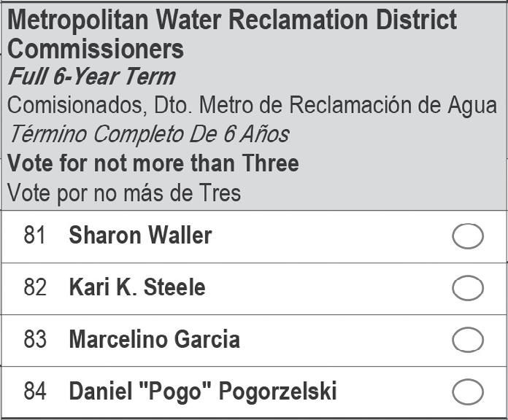
Task: Fill the oval for Kari K. Steele
Action: click(x=468, y=288)
